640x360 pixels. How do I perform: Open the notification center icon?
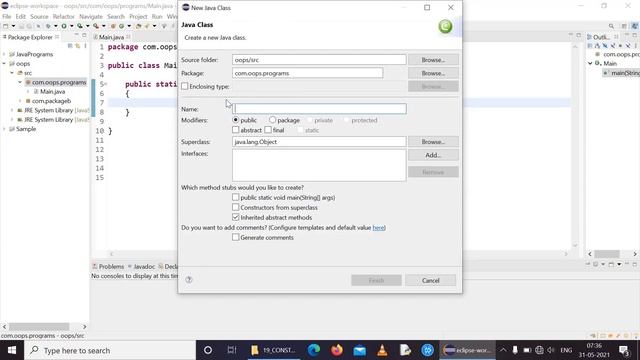tap(624, 350)
